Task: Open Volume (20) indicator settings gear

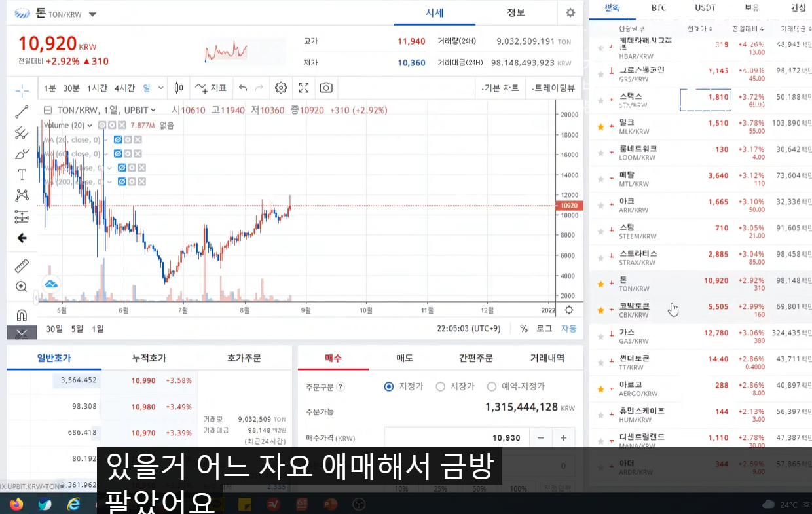Action: coord(112,125)
